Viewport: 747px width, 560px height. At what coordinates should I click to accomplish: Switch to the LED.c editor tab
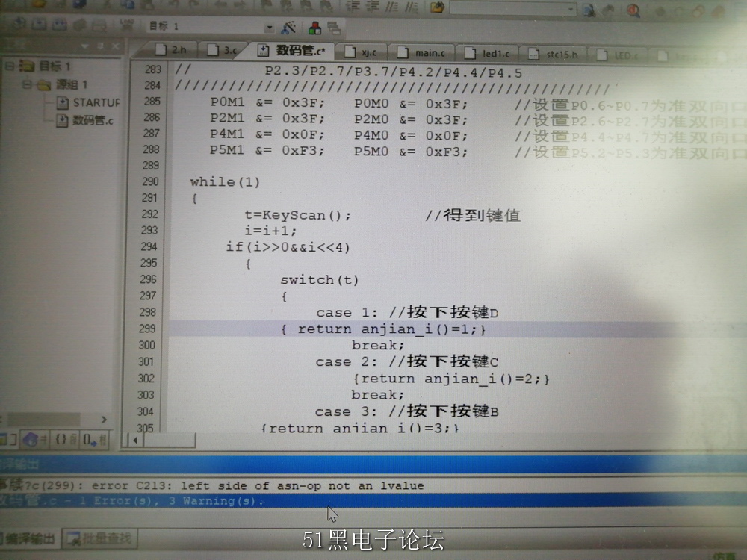coord(617,55)
